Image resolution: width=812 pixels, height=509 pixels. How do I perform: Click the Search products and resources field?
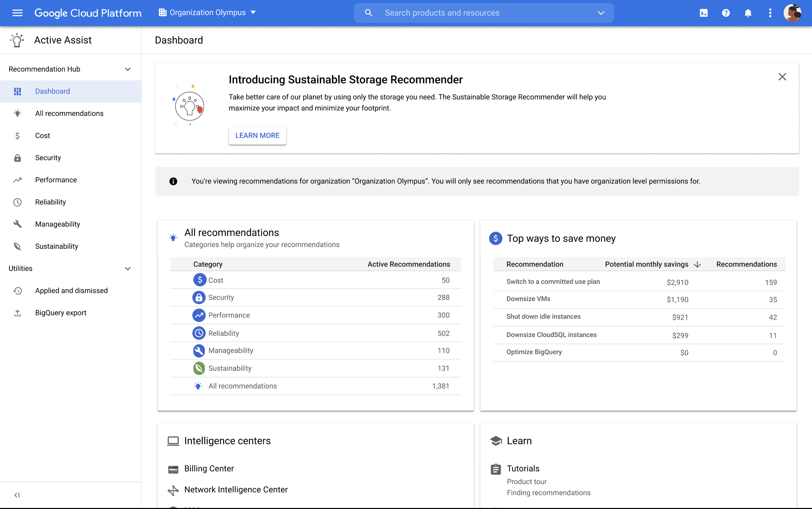[483, 12]
